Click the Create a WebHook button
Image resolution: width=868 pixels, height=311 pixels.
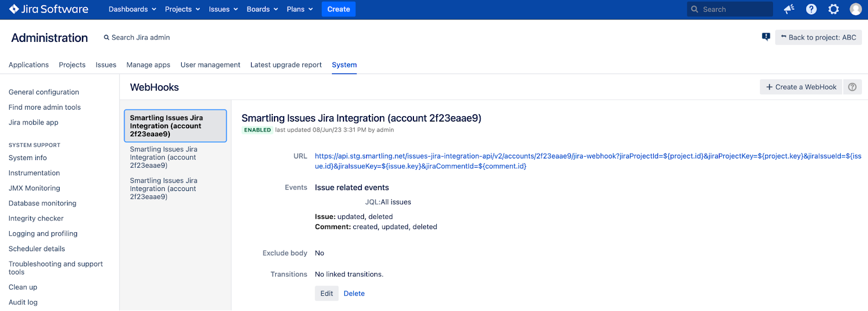[801, 87]
